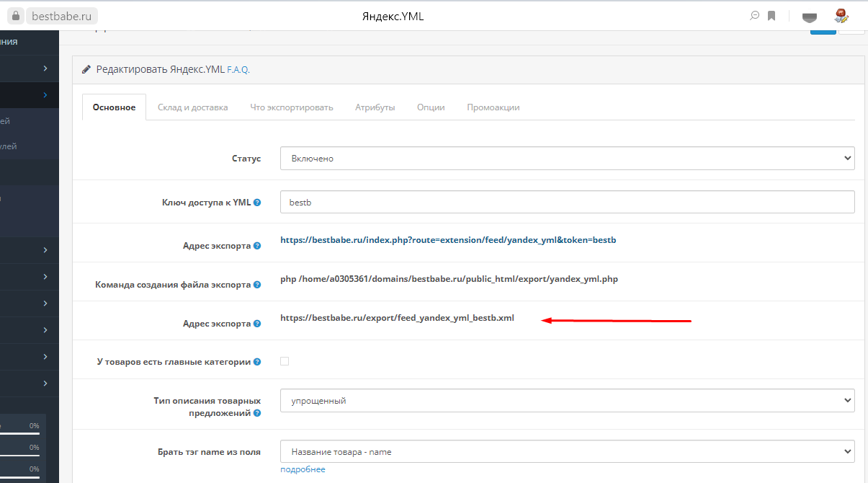The height and width of the screenshot is (483, 868).
Task: Open Тип описания dropdown showing упрощенный
Action: point(567,401)
